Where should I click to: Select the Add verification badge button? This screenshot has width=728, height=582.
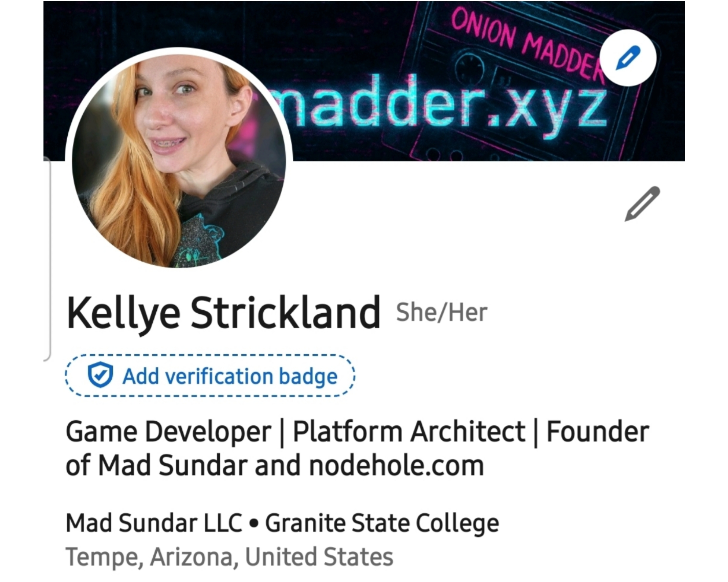coord(210,376)
